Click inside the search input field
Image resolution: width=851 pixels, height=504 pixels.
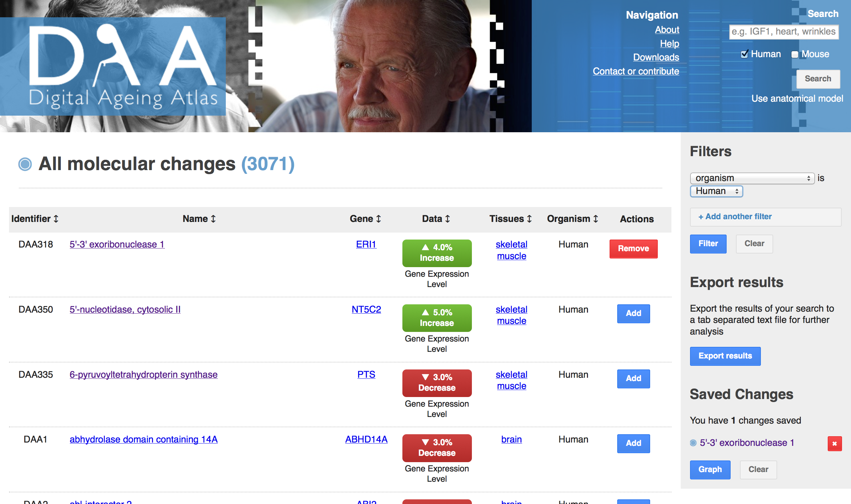783,32
